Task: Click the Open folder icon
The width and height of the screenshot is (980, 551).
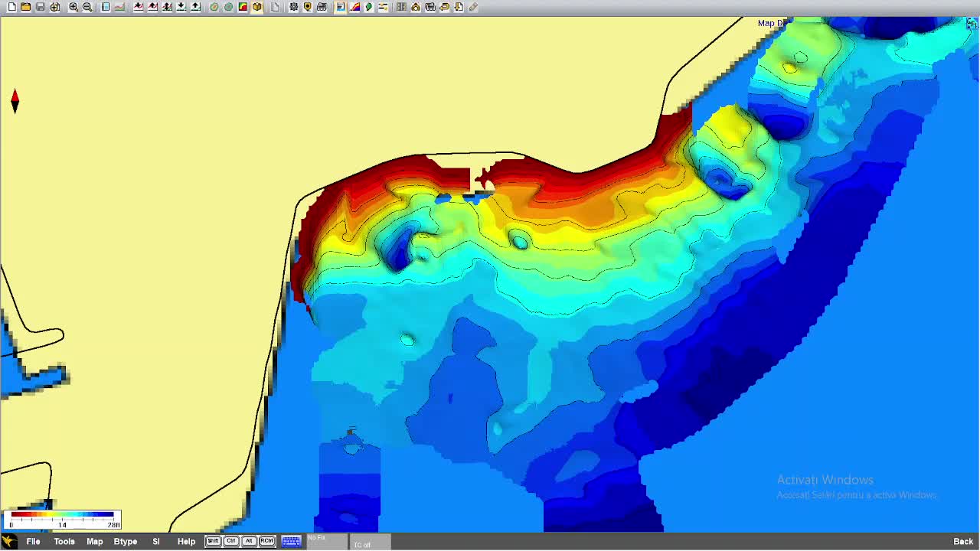Action: coord(25,7)
